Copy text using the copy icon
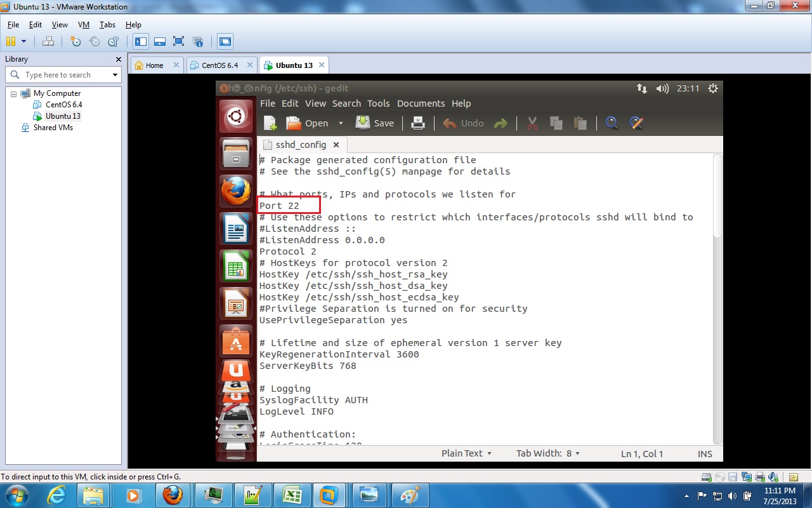Image resolution: width=812 pixels, height=508 pixels. [x=556, y=123]
